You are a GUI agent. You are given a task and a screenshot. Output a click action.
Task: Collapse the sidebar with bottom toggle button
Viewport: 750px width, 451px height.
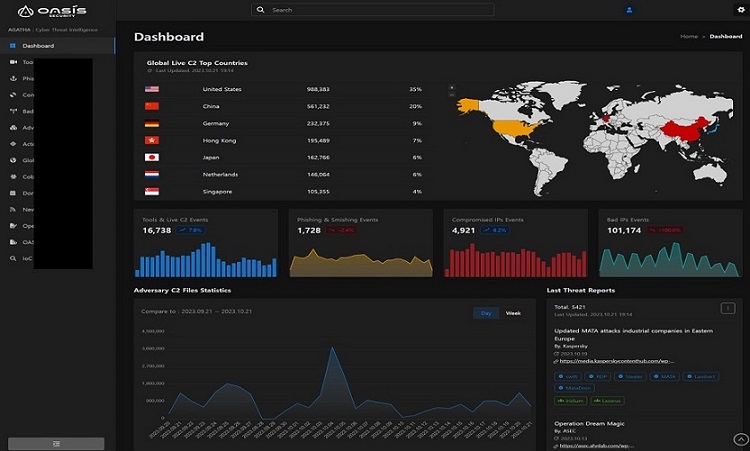tap(56, 443)
